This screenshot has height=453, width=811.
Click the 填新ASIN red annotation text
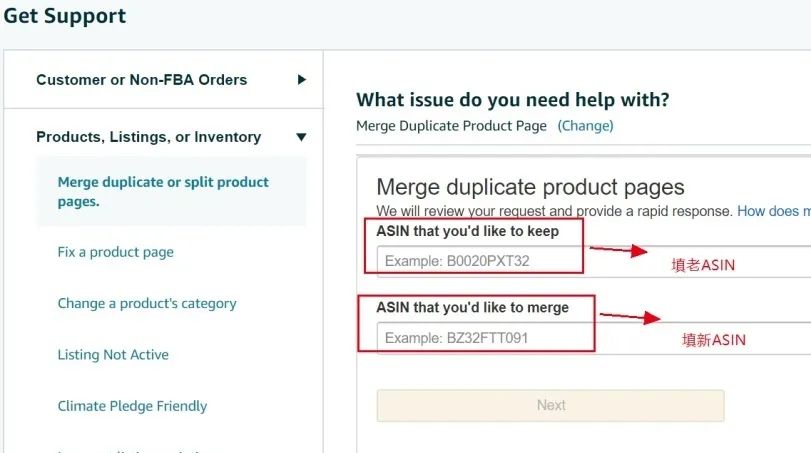tap(714, 340)
